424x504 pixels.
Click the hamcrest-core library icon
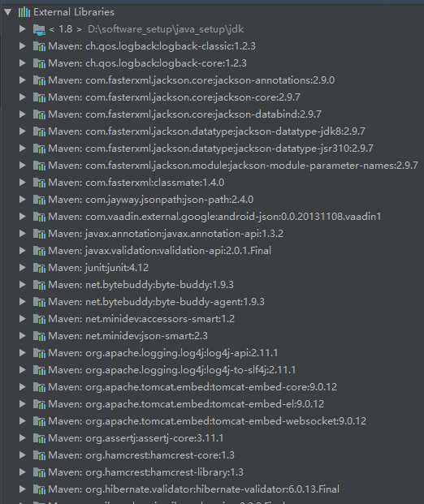39,455
